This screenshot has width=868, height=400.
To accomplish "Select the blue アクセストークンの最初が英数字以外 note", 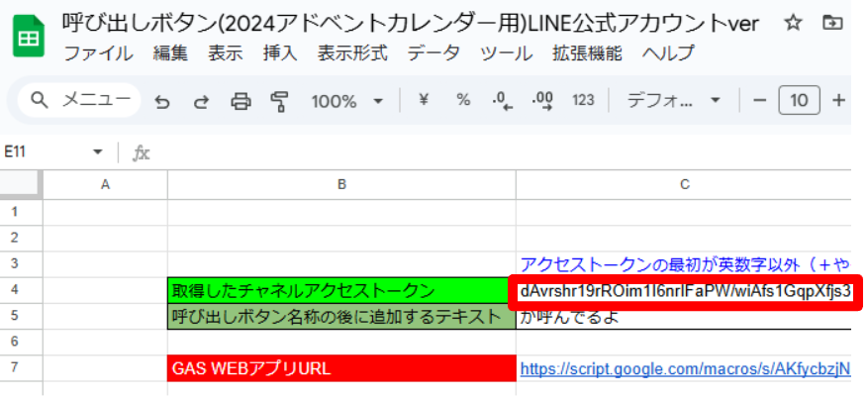I will point(685,264).
